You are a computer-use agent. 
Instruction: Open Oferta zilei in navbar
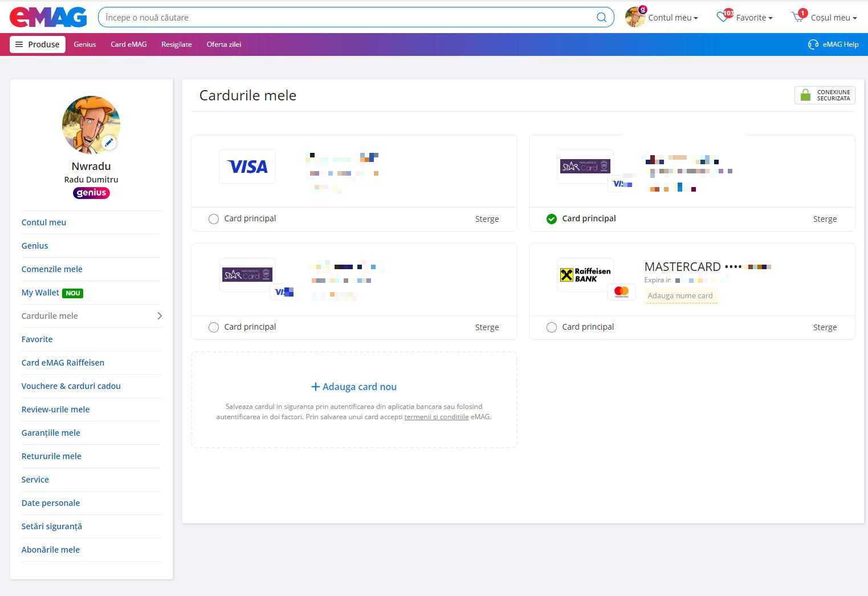point(224,44)
